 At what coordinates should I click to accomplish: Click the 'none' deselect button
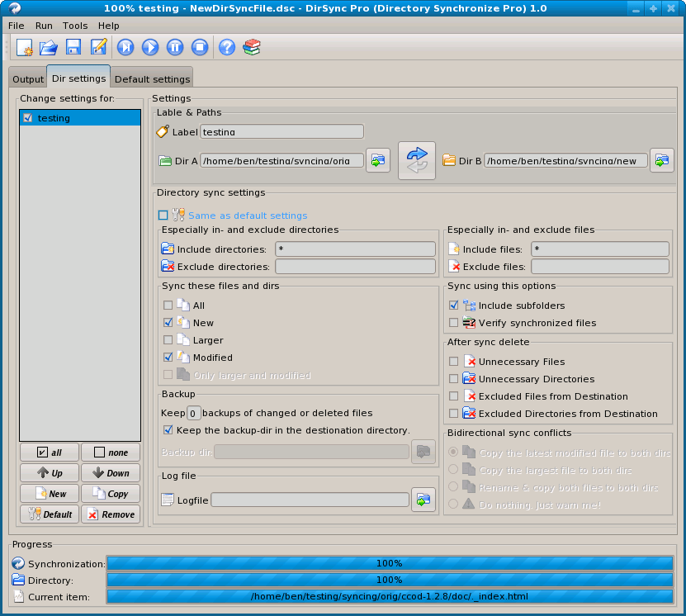tap(111, 453)
